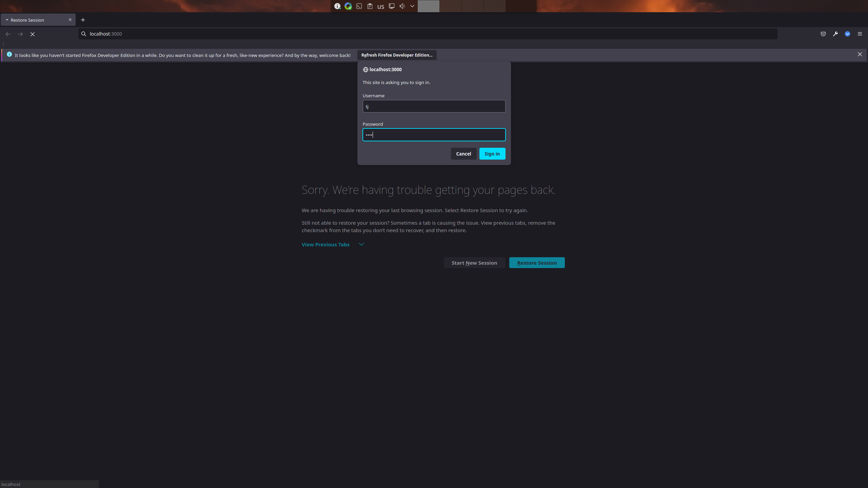Focus the Username input field
The image size is (868, 488).
pyautogui.click(x=434, y=106)
